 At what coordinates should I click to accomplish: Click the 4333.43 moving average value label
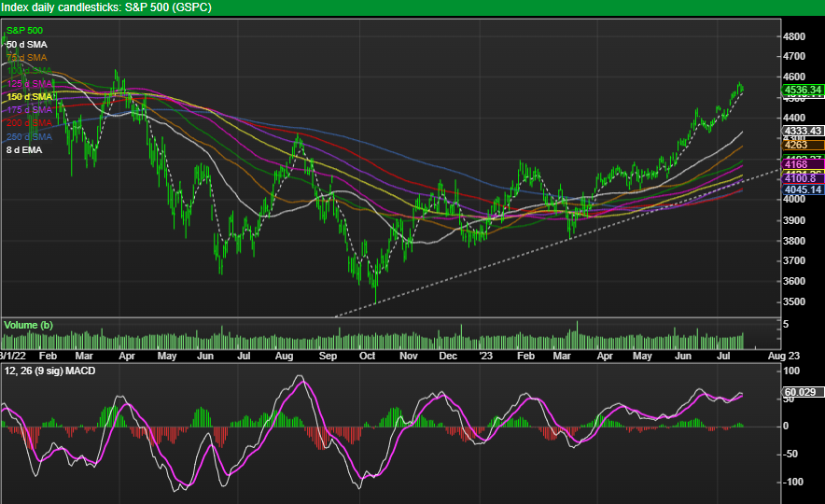(803, 131)
